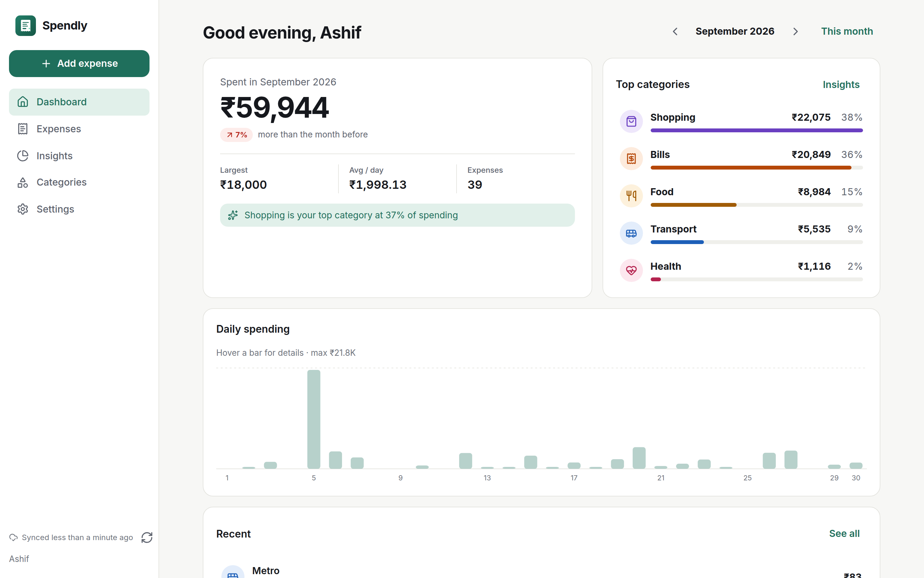Viewport: 924px width, 578px height.
Task: Open Insights link in Top categories
Action: [x=841, y=84]
